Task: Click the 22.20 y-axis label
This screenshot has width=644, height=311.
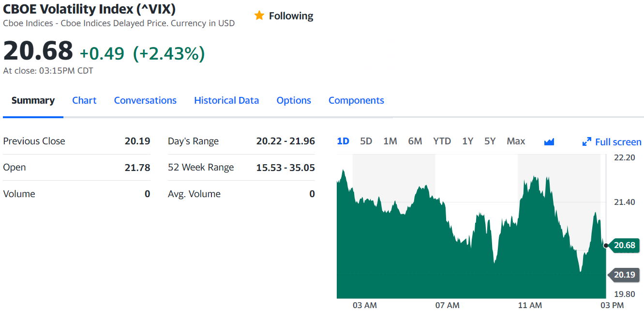Action: tap(624, 157)
